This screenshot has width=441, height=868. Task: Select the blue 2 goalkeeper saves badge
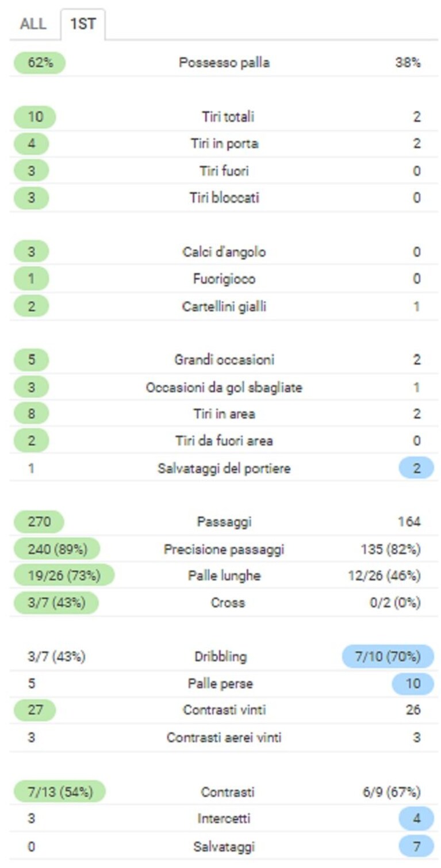click(x=416, y=468)
